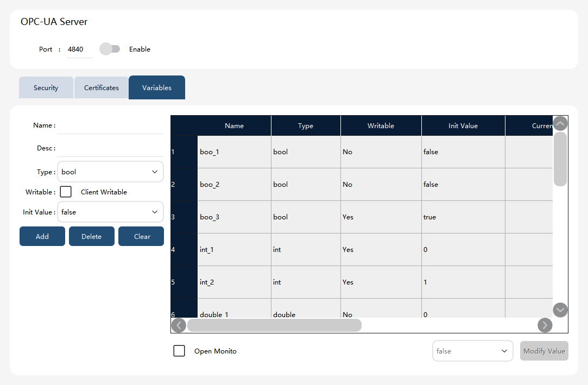
Task: Open the false dropdown beside Modify Value
Action: [x=472, y=351]
